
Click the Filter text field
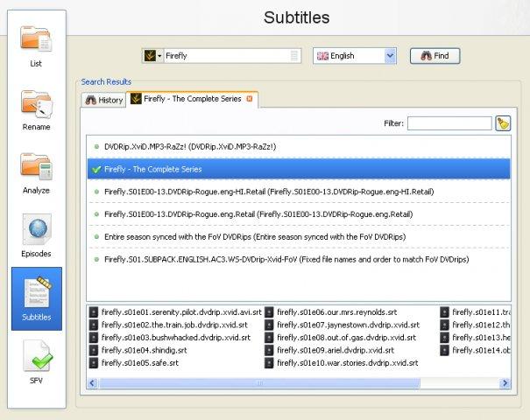point(449,123)
